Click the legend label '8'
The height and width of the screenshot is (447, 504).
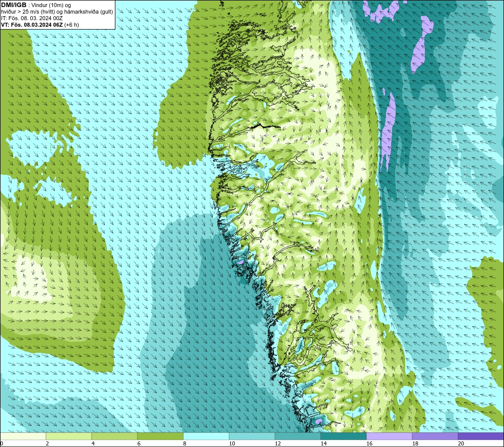(x=185, y=443)
